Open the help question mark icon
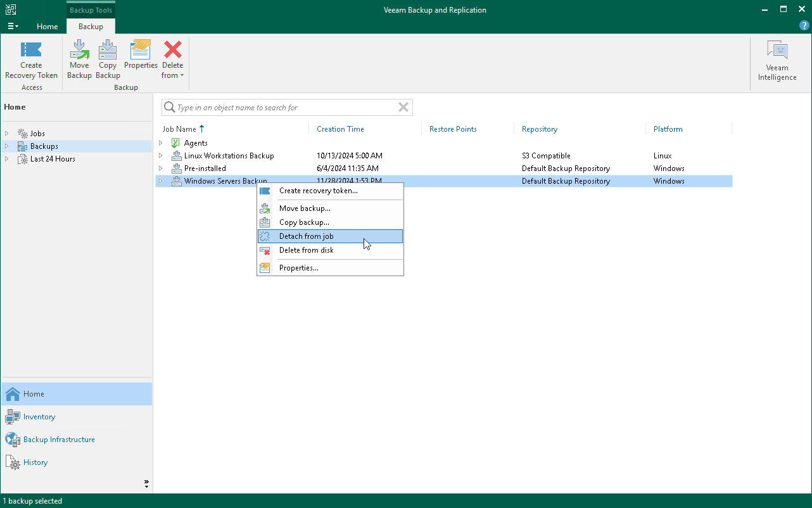 click(804, 26)
